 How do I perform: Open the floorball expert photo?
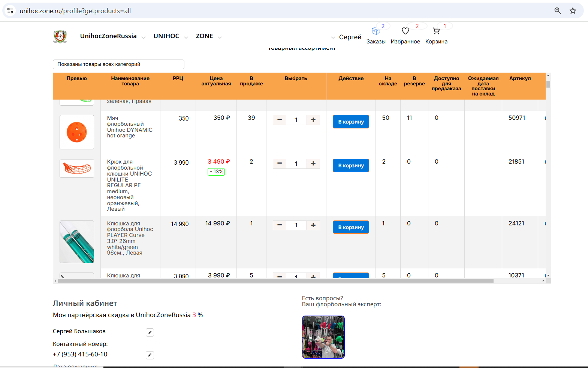coord(323,337)
